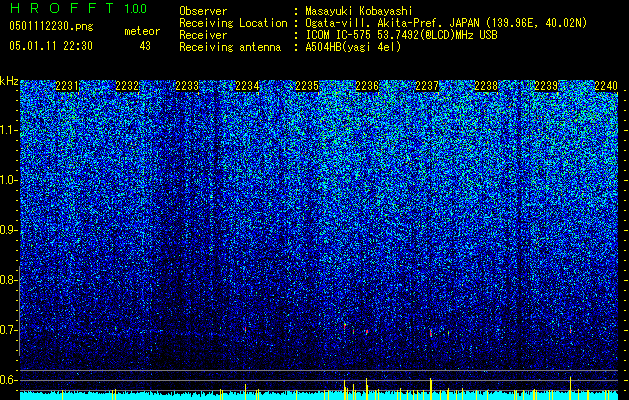This screenshot has width=629, height=400.
Task: Click the 2234 time marker
Action: click(x=247, y=86)
